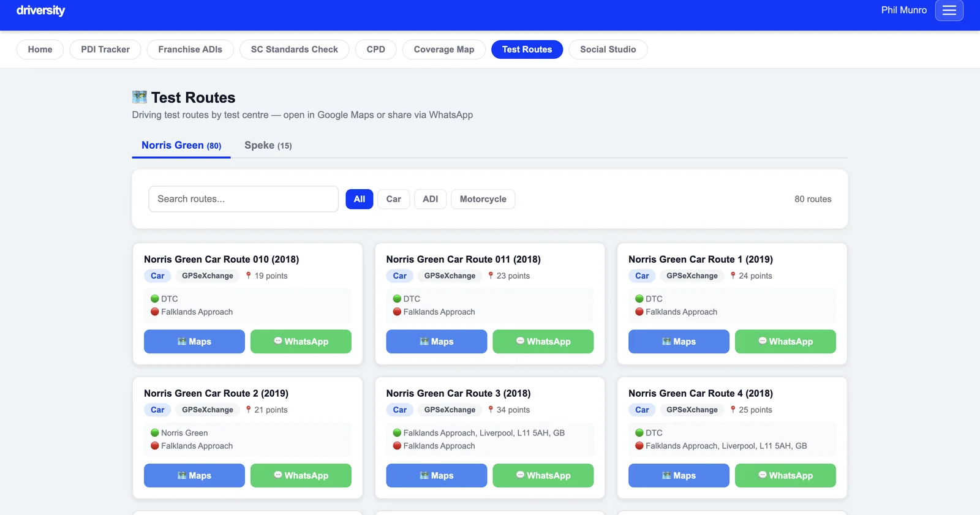Open Maps for Car Route 011 (2018)
Viewport: 980px width, 515px height.
(x=437, y=342)
